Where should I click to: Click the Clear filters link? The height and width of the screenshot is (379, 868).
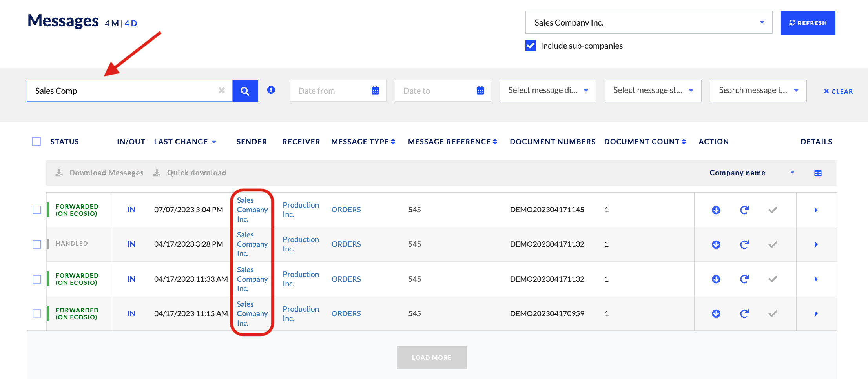[x=838, y=91]
